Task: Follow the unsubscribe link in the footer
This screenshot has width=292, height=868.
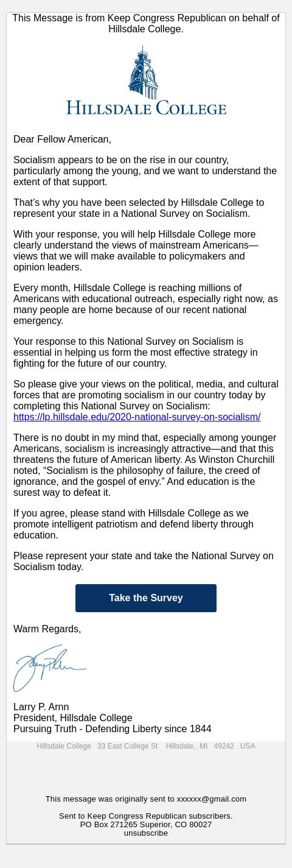Action: click(146, 833)
